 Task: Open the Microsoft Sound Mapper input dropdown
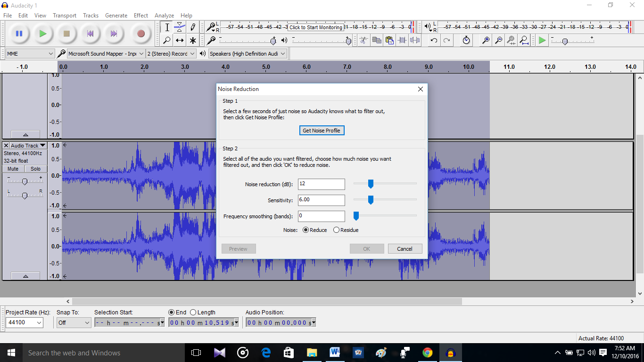point(106,54)
